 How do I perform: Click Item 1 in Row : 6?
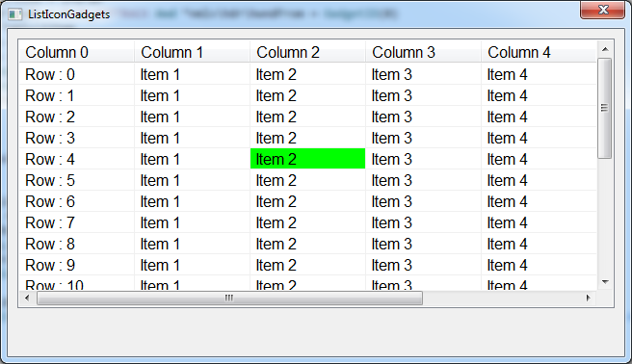click(x=193, y=201)
